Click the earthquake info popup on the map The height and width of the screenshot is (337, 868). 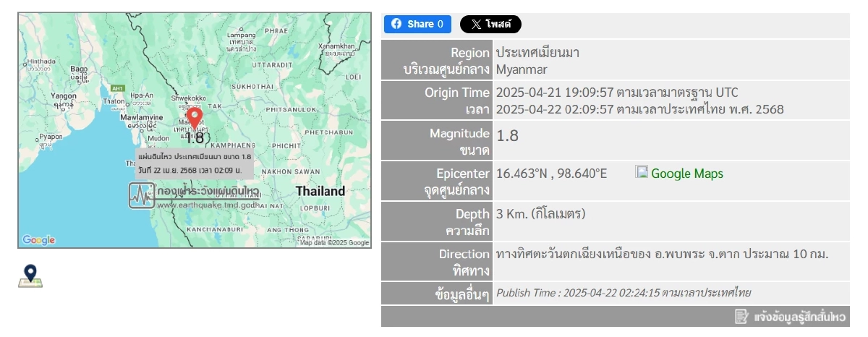point(195,163)
